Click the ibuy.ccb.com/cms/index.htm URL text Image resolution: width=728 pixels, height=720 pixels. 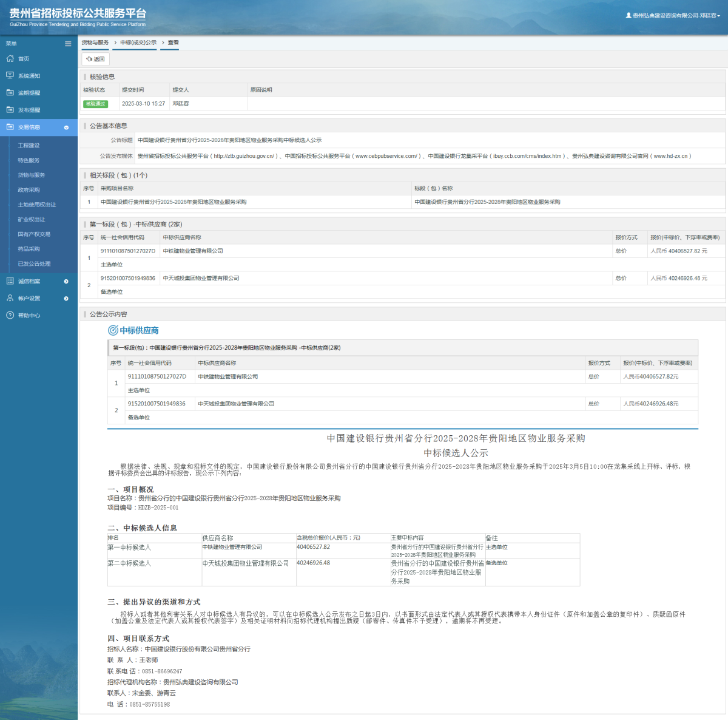527,156
